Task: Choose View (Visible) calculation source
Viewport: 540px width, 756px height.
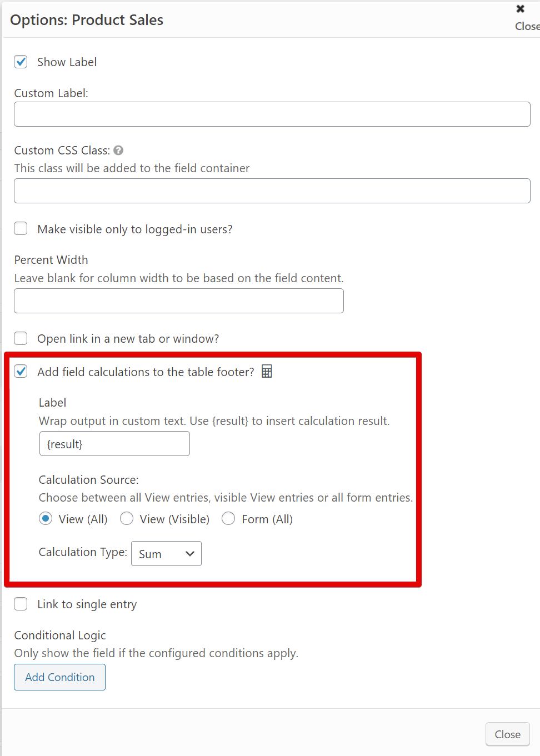Action: (127, 519)
